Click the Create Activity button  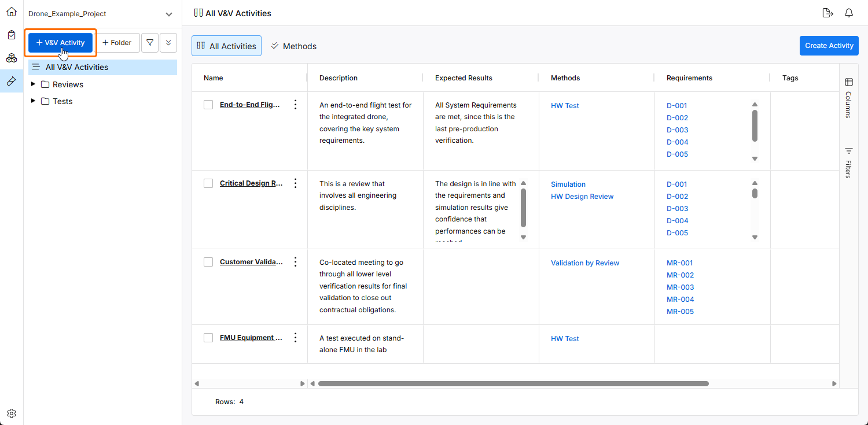point(829,46)
